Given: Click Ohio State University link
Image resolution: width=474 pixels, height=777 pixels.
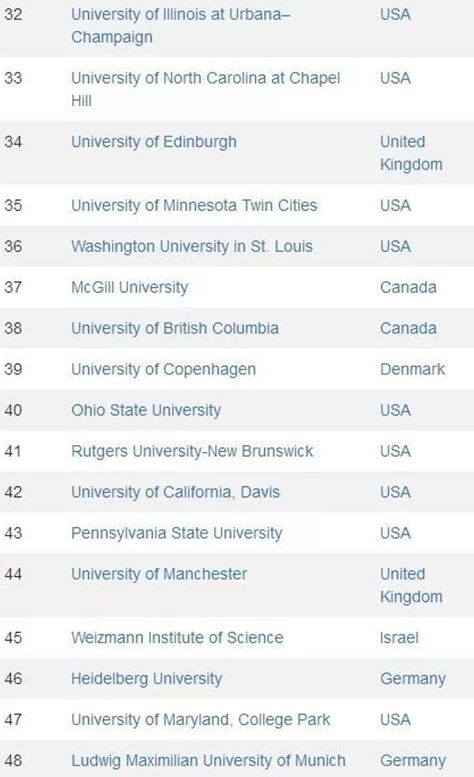Looking at the screenshot, I should (x=146, y=410).
